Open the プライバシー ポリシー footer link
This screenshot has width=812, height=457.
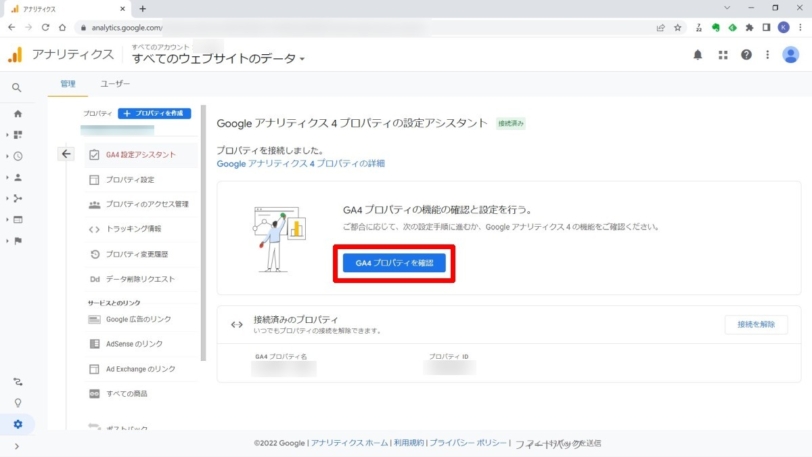[468, 443]
